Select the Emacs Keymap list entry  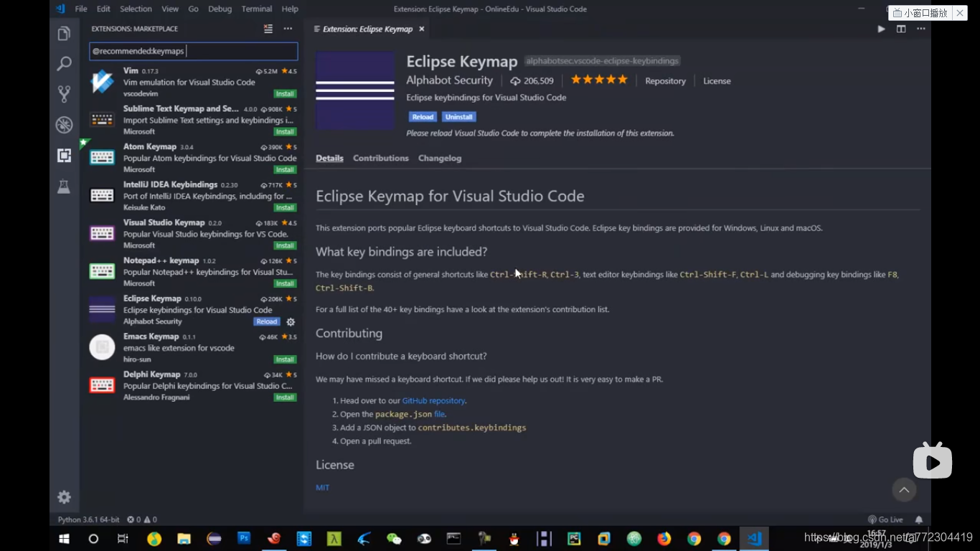pyautogui.click(x=192, y=348)
